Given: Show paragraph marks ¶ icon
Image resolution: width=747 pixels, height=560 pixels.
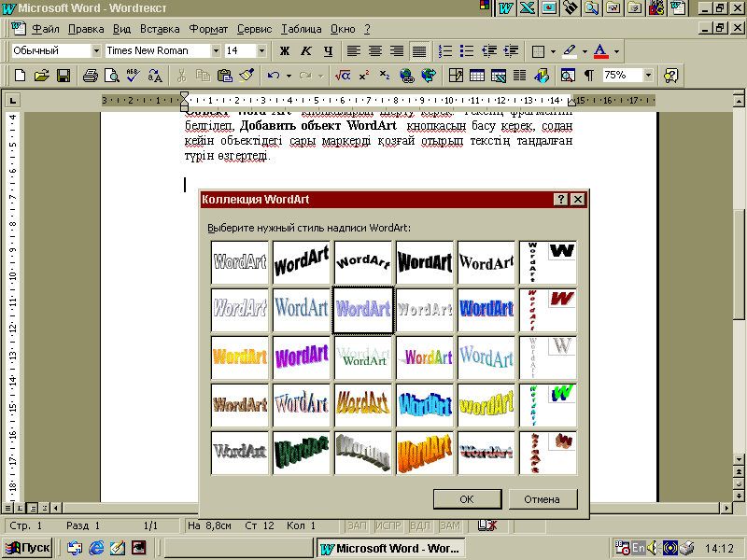Looking at the screenshot, I should point(589,76).
